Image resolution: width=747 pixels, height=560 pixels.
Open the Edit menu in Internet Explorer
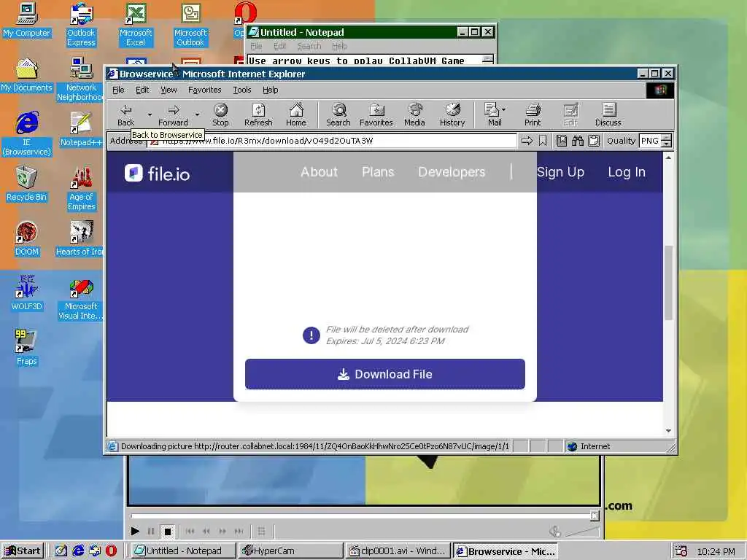click(142, 90)
